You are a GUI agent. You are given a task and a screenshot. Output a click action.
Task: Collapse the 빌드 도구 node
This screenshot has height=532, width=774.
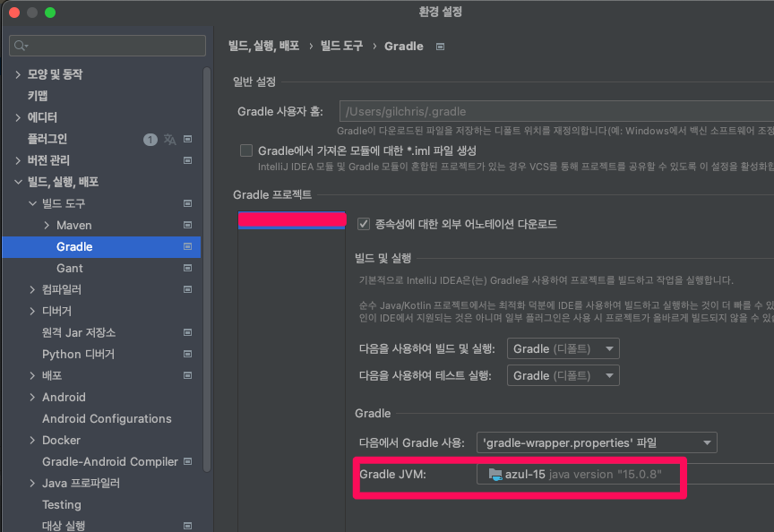32,203
